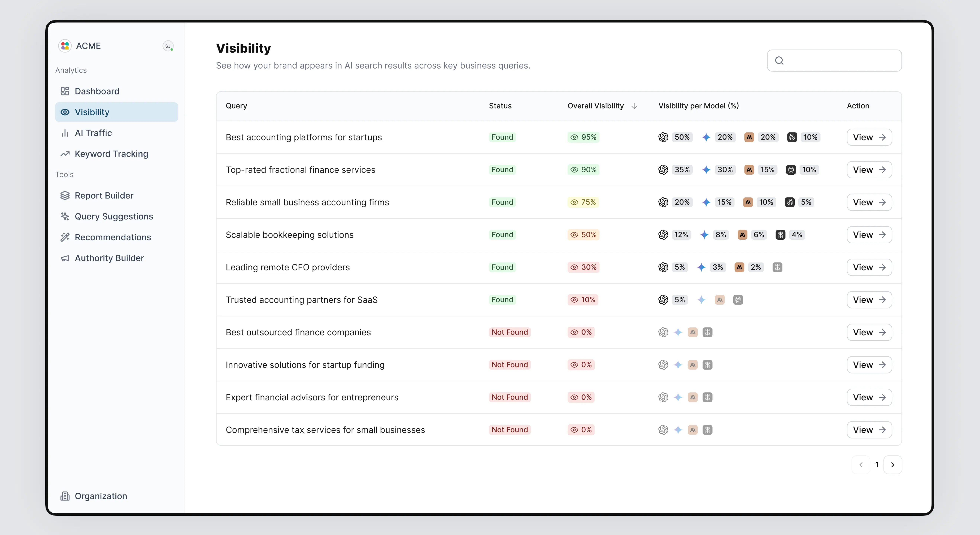Click the Report Builder layers icon
The image size is (980, 535).
coord(65,195)
